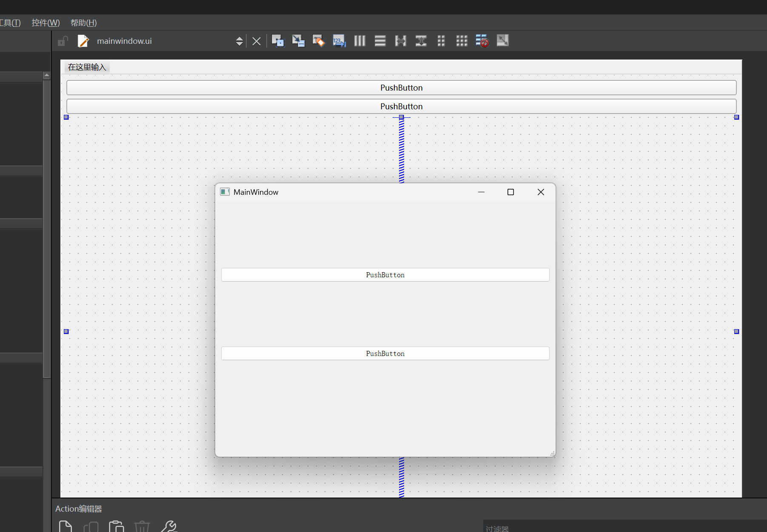Select the Edit Signals/Slots mode icon
Screen dimensions: 767x532
click(298, 40)
